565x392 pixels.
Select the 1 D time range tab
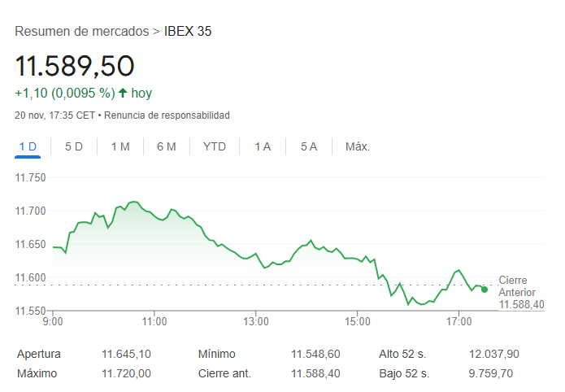28,146
